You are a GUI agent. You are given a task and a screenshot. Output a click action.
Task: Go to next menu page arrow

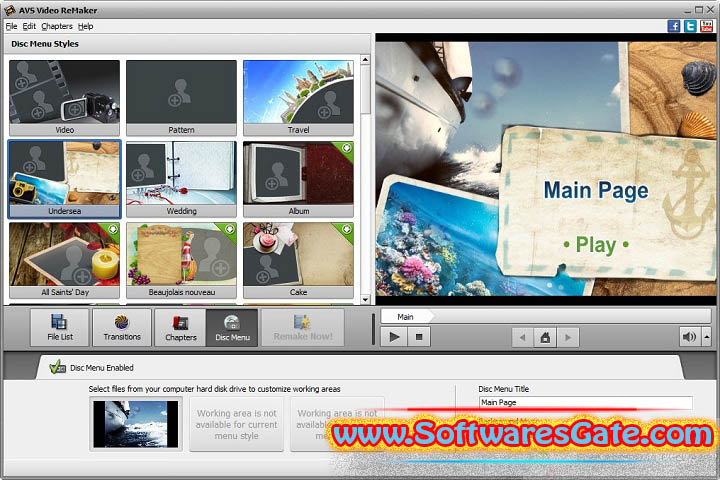coord(568,338)
